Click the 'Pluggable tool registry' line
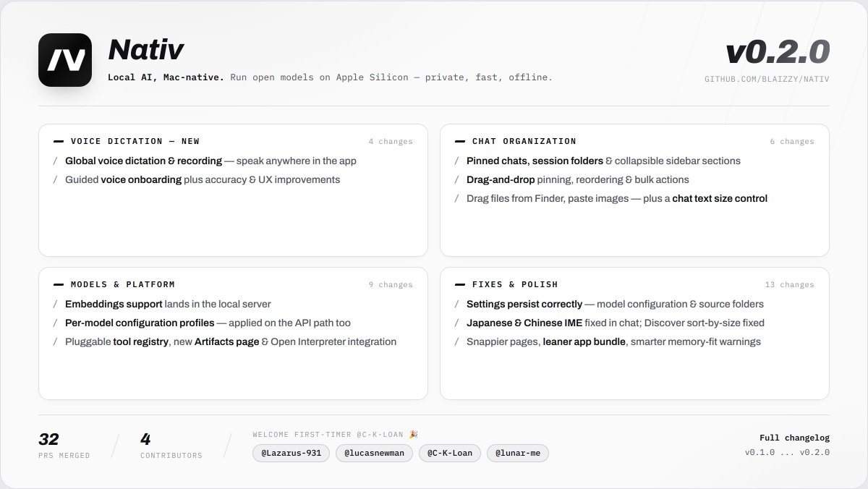This screenshot has height=489, width=868. tap(231, 341)
